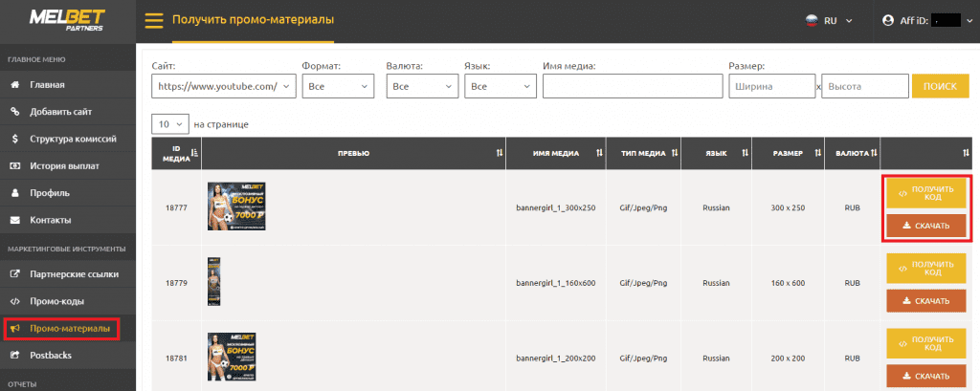
Task: Open Партнерские ссылки menu item
Action: (x=68, y=273)
